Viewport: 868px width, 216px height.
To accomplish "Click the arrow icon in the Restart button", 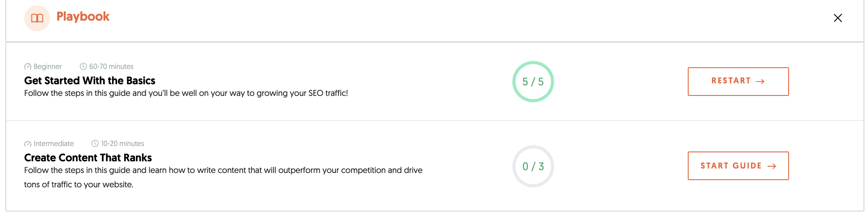I will 760,81.
